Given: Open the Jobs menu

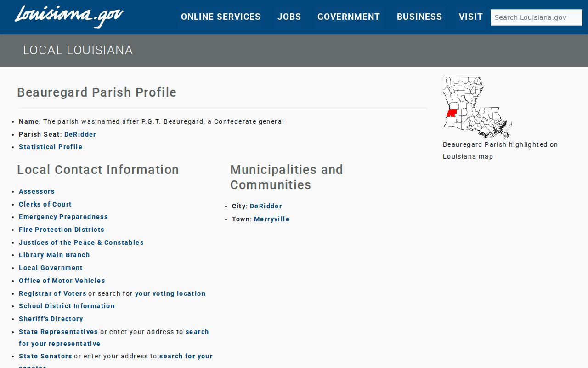Looking at the screenshot, I should click(x=289, y=17).
